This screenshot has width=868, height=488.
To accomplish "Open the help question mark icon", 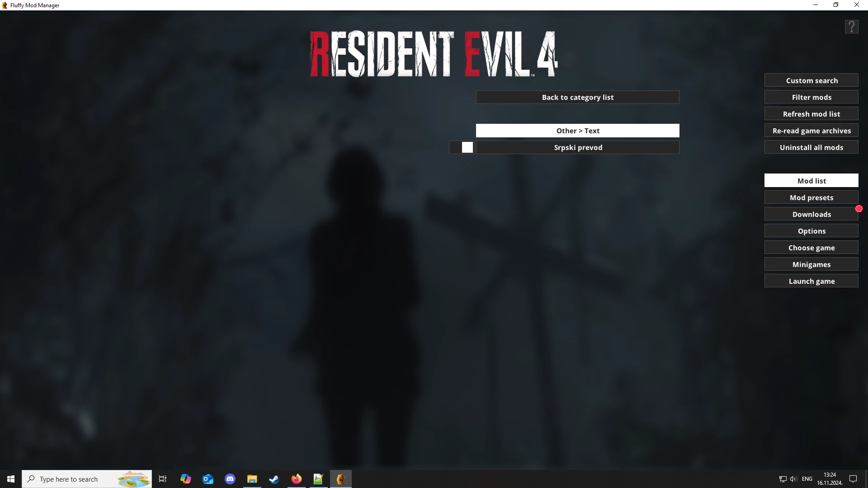I will (x=851, y=27).
